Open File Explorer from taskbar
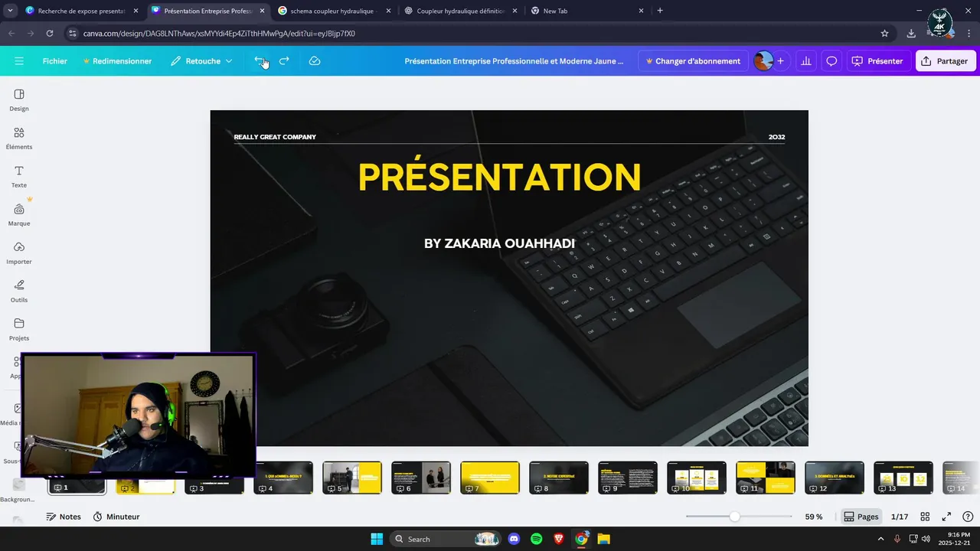The width and height of the screenshot is (980, 551). tap(603, 539)
